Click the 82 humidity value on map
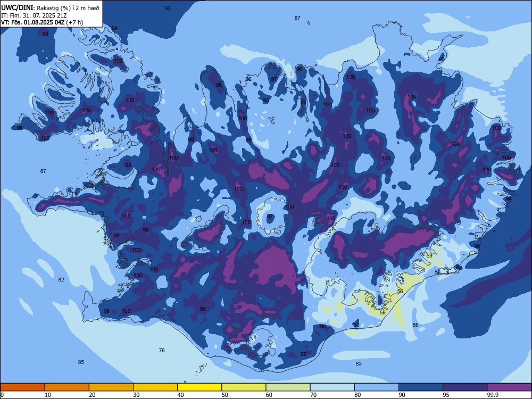 coord(61,280)
